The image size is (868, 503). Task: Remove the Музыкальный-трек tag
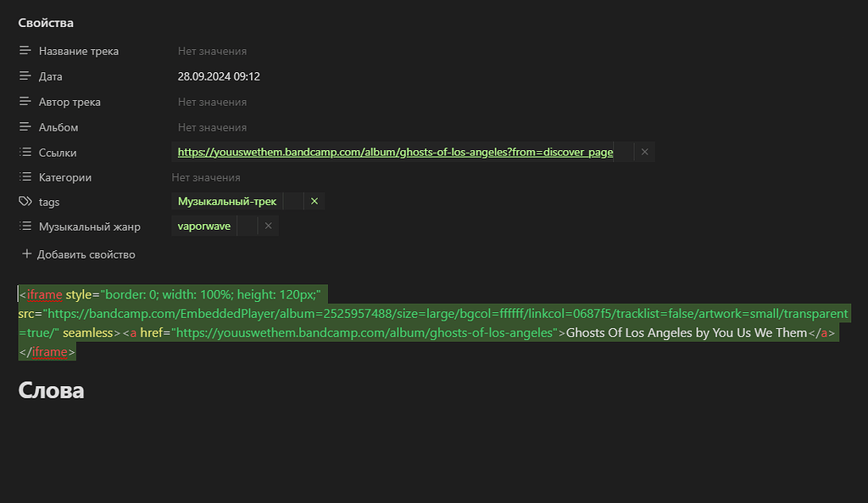[x=314, y=201]
